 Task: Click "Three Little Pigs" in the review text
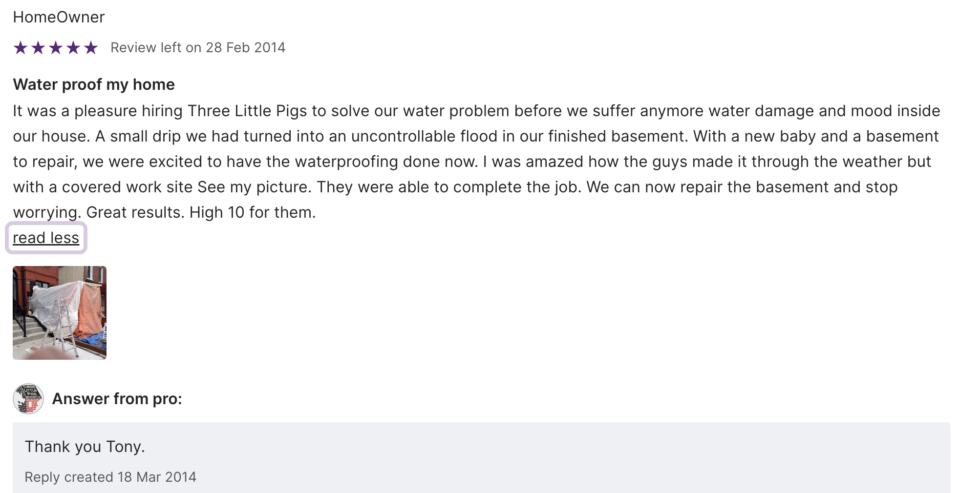pos(247,111)
